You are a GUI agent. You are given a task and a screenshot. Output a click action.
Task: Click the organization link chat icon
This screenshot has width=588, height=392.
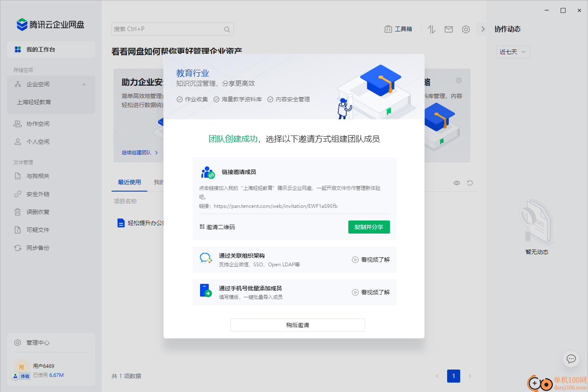206,258
